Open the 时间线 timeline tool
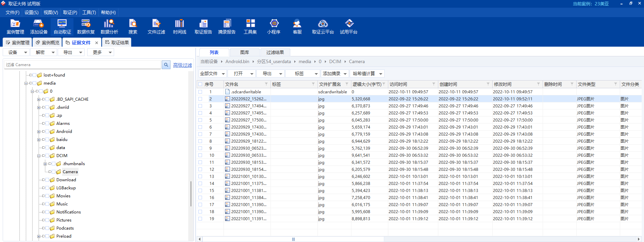The height and width of the screenshot is (242, 644). pyautogui.click(x=180, y=27)
